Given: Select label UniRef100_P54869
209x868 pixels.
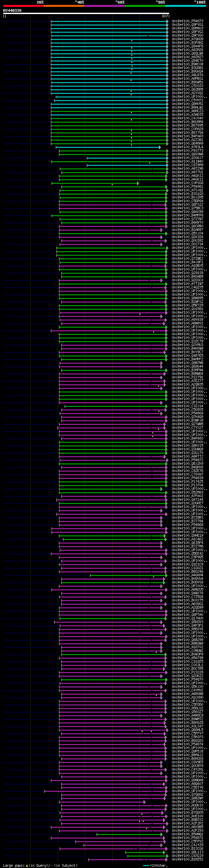Looking at the screenshot, I should (187, 413).
